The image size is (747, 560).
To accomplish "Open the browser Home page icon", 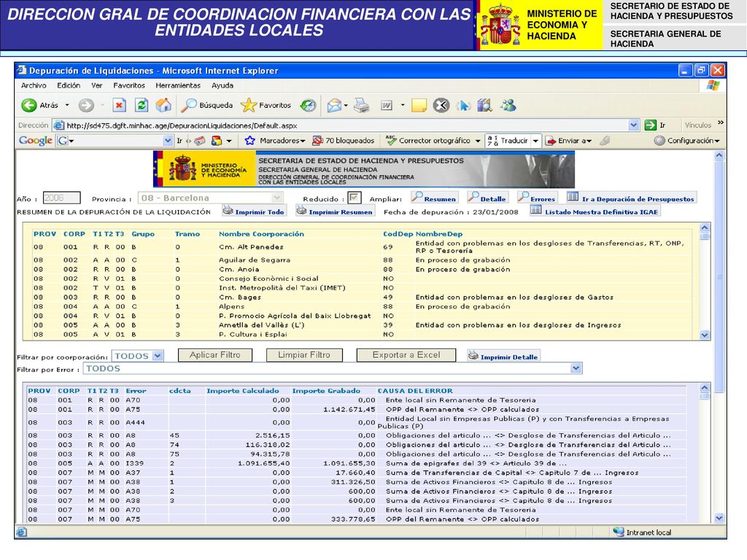I will (x=163, y=105).
